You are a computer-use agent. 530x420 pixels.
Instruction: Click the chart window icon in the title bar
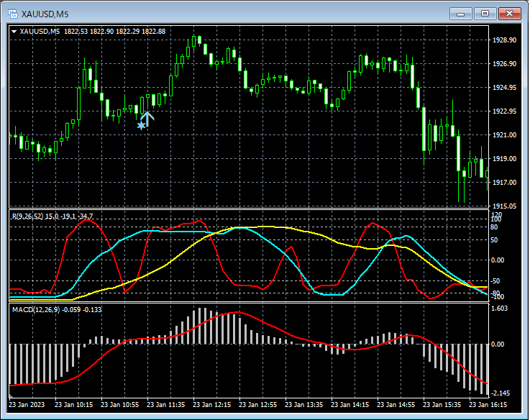12,13
